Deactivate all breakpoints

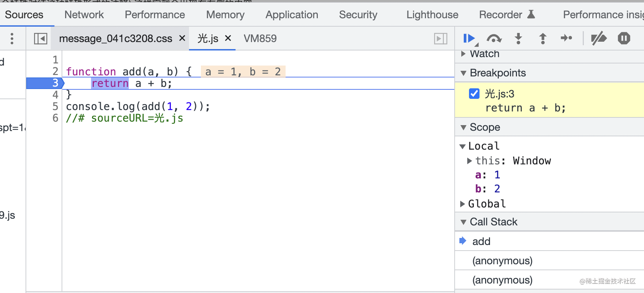[x=598, y=38]
